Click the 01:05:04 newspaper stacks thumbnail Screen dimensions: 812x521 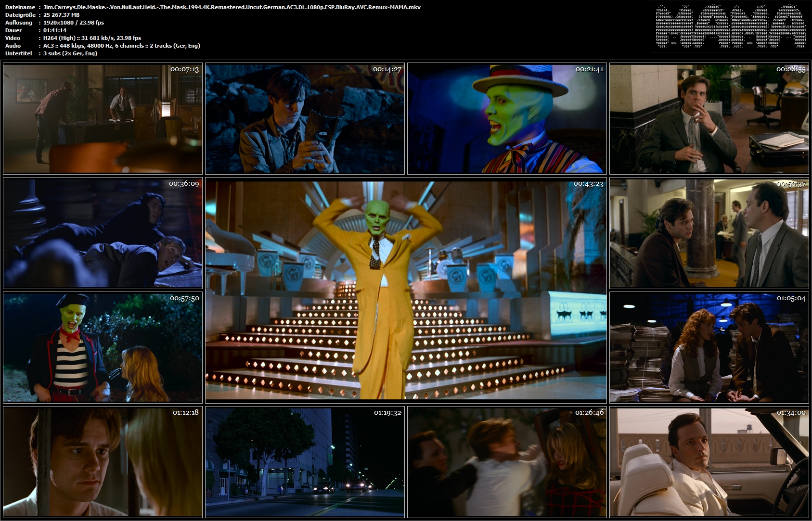(709, 348)
